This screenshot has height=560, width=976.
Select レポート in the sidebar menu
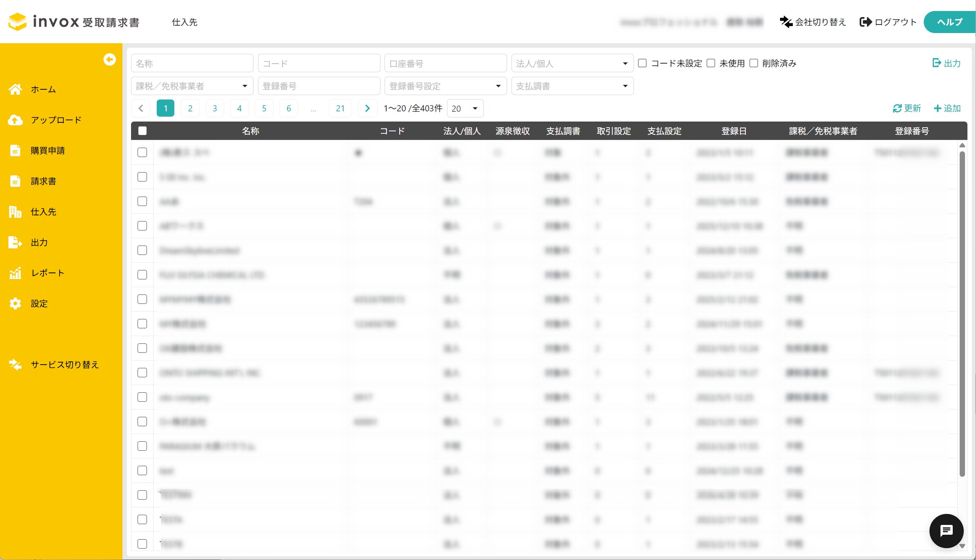47,273
